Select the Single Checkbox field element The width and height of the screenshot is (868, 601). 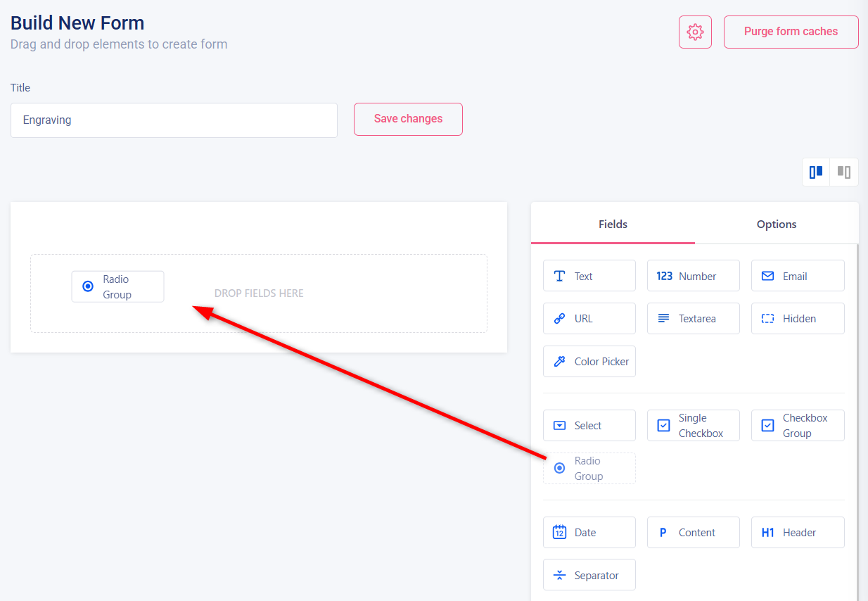693,426
